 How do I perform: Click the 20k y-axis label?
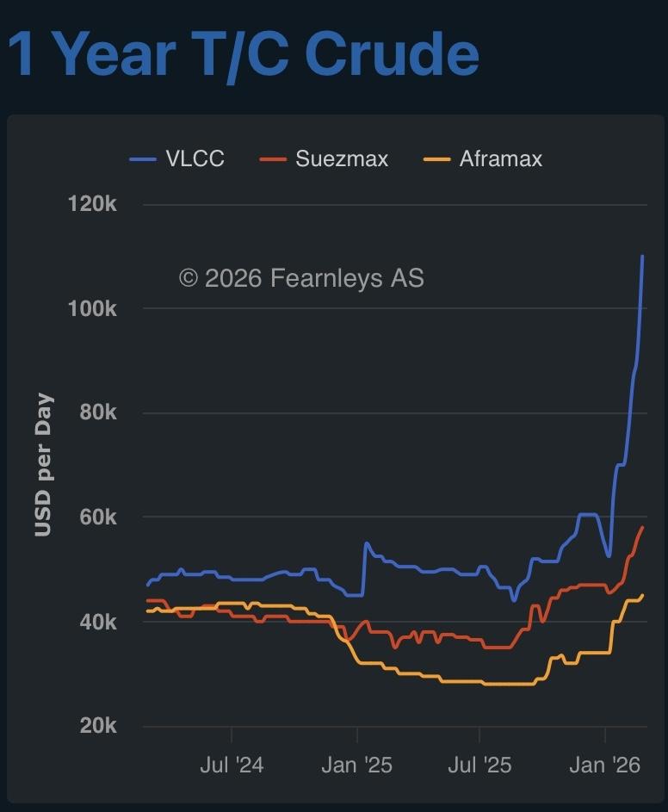97,727
